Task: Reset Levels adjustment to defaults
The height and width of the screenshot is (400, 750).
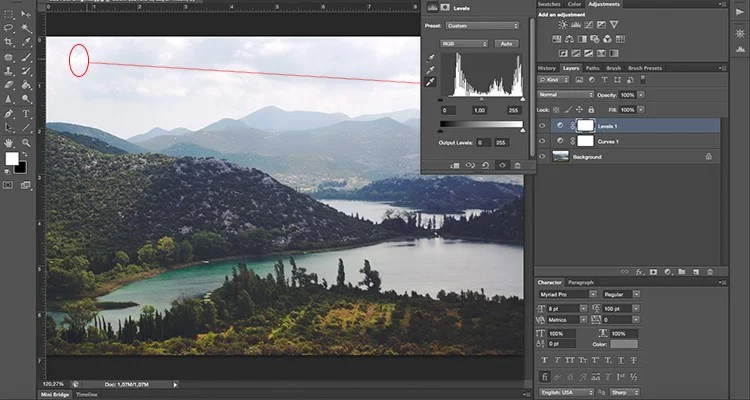Action: [485, 165]
